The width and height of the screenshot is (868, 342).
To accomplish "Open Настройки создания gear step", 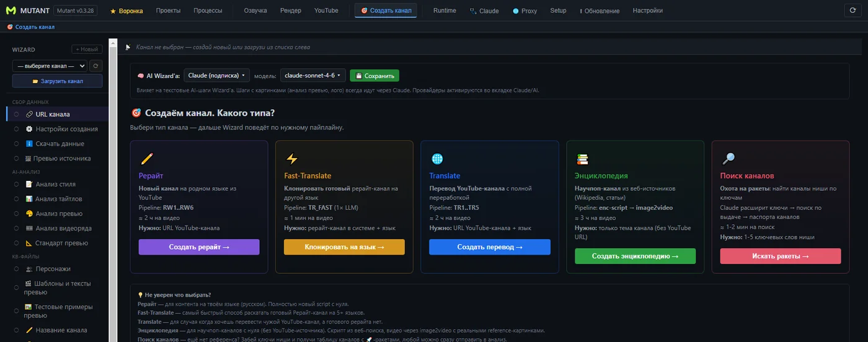I will [57, 129].
